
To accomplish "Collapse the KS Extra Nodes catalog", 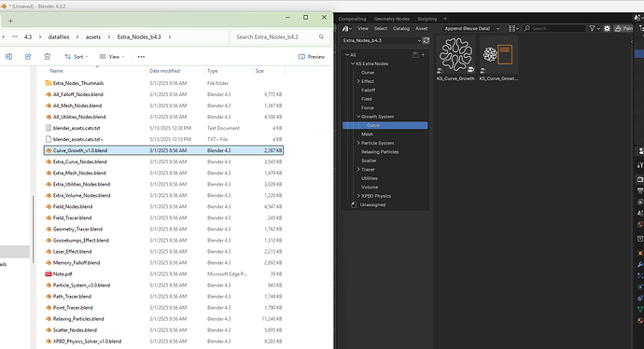I will point(353,63).
